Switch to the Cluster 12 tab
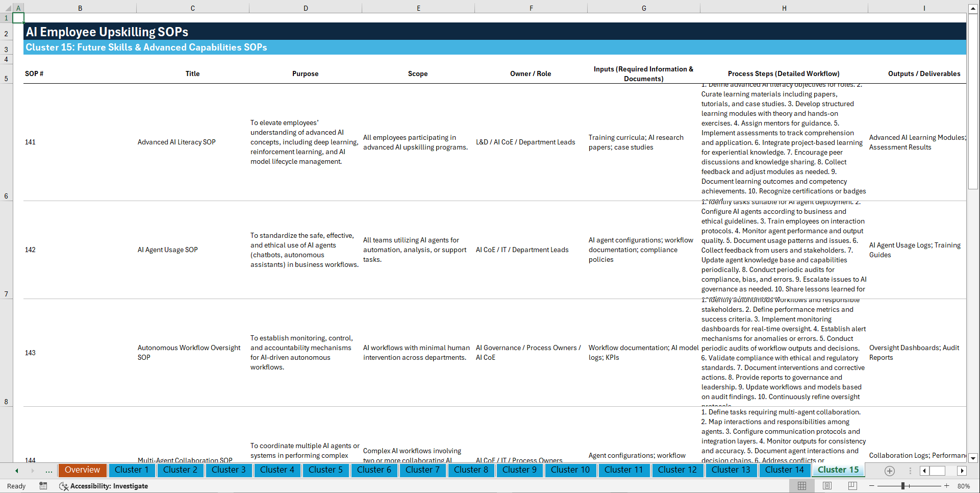Screen dimensions: 980x493 [x=677, y=470]
